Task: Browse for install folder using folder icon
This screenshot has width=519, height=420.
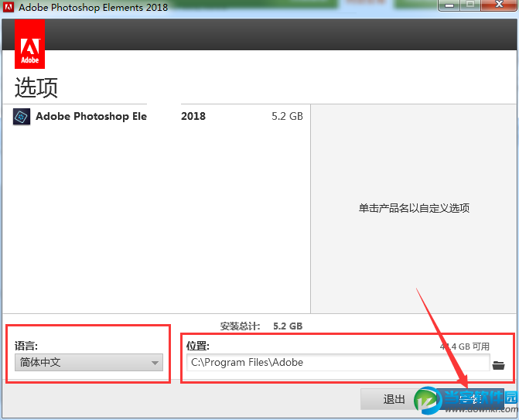Action: point(498,365)
